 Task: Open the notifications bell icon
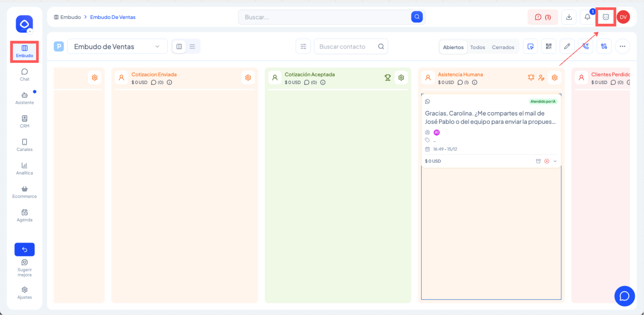point(587,17)
